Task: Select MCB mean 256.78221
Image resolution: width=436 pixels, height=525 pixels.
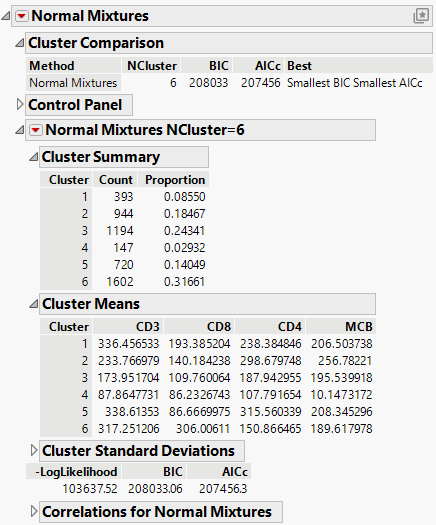Action: [x=345, y=361]
